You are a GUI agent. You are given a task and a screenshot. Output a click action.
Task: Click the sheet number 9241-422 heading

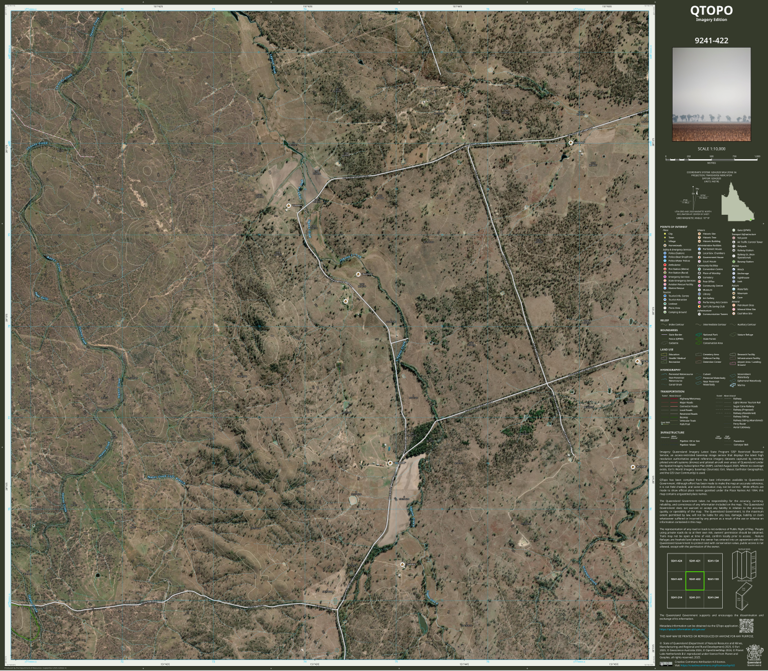click(711, 40)
